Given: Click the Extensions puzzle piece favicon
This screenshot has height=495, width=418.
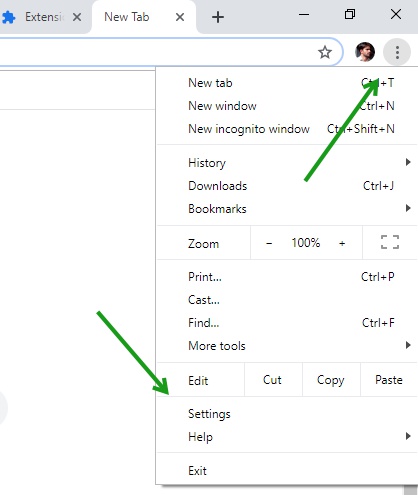Looking at the screenshot, I should click(9, 17).
